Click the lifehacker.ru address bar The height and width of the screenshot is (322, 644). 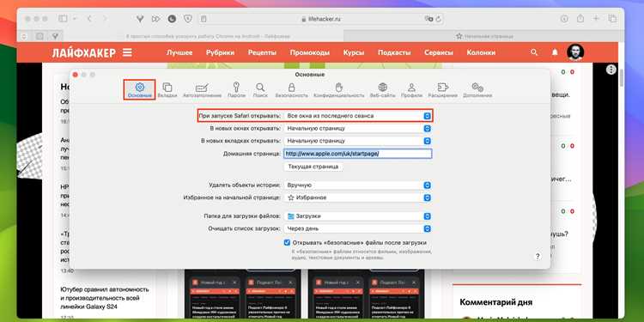321,19
